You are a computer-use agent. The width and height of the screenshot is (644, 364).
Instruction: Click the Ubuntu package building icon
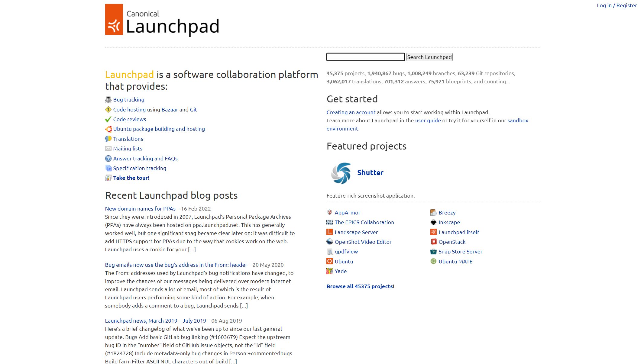pos(108,129)
